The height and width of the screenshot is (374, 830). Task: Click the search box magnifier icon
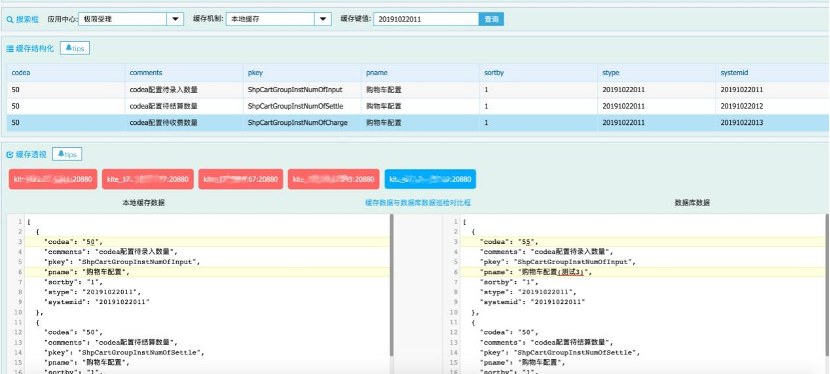pyautogui.click(x=10, y=20)
